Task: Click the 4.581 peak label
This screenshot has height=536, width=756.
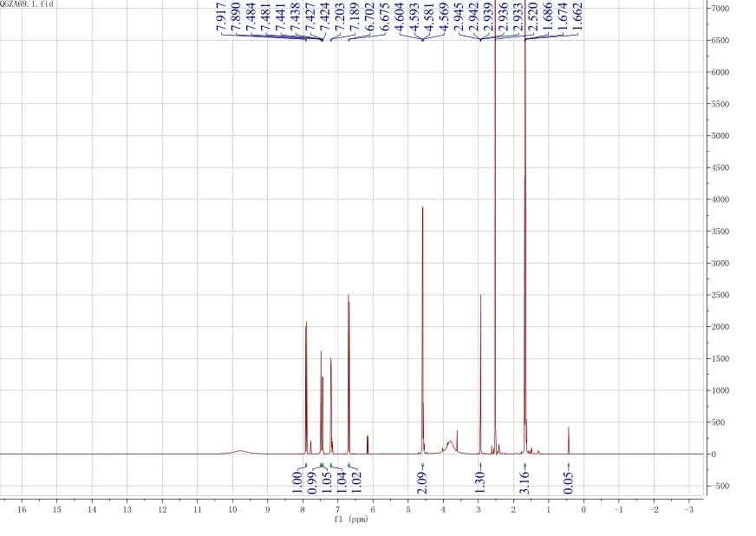Action: tap(430, 16)
